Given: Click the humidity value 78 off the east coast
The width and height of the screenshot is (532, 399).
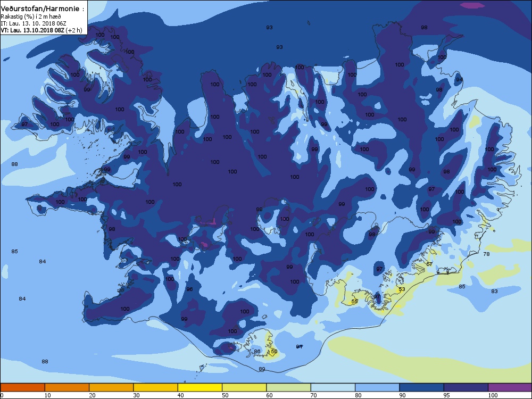Looking at the screenshot, I should (487, 254).
